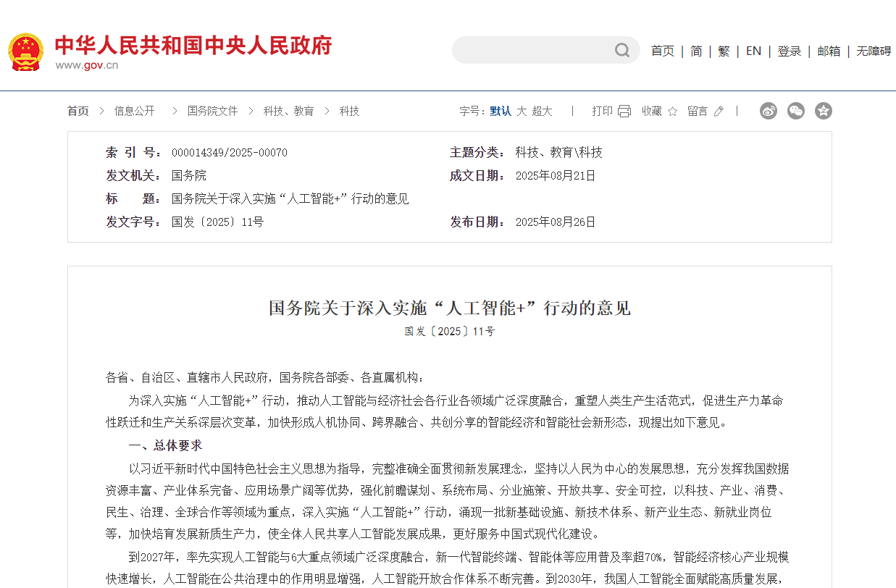Click the national emblem logo
Image resolution: width=896 pixels, height=588 pixels.
tap(26, 51)
